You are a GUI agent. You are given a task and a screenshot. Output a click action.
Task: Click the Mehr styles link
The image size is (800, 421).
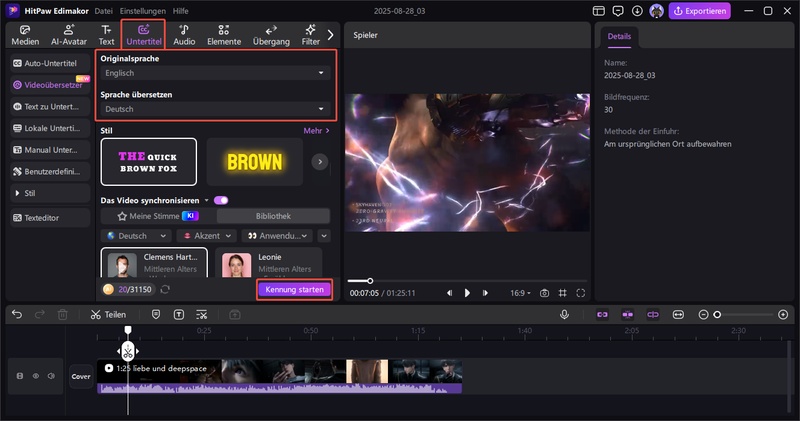316,131
